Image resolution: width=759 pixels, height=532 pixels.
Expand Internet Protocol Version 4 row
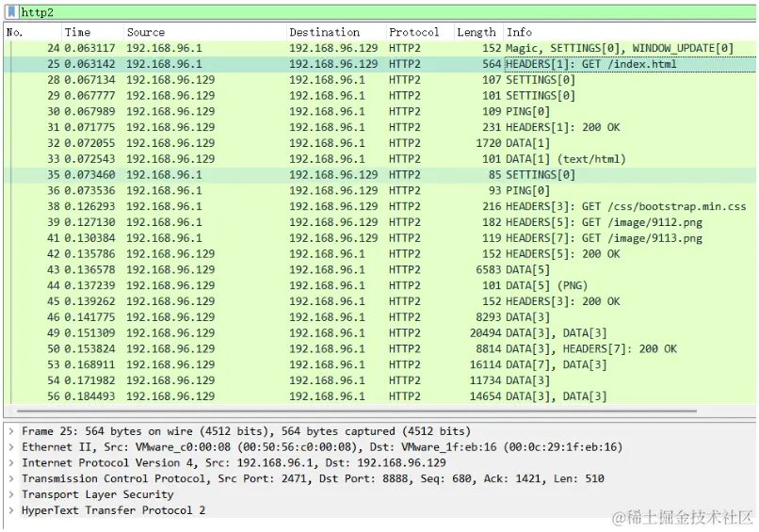[x=11, y=463]
